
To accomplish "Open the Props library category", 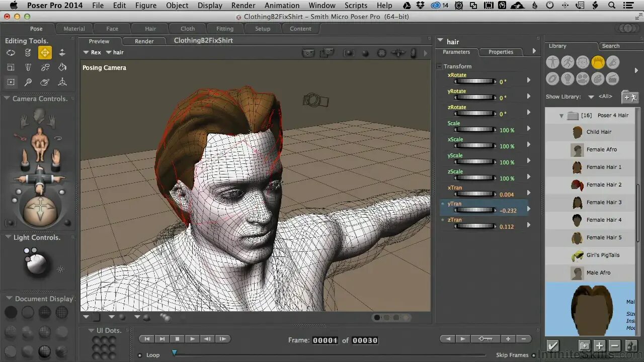I will click(x=553, y=78).
